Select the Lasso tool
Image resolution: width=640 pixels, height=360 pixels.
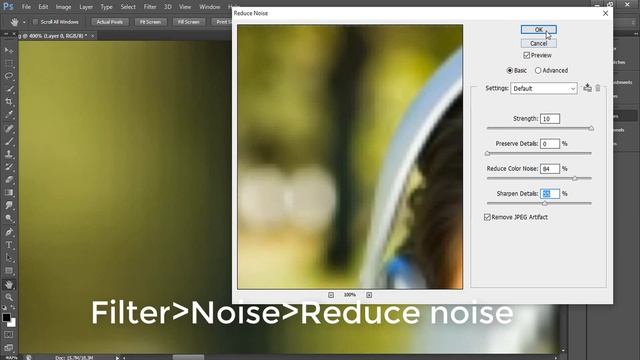(9, 76)
